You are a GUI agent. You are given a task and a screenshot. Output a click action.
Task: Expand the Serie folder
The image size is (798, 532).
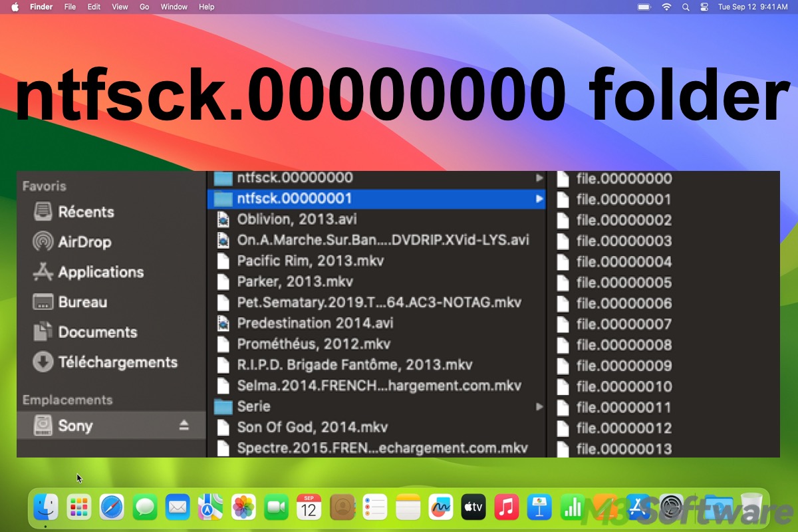point(539,406)
